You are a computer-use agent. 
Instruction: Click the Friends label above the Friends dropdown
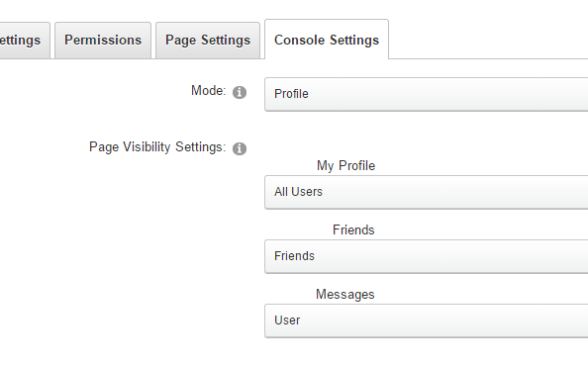353,229
